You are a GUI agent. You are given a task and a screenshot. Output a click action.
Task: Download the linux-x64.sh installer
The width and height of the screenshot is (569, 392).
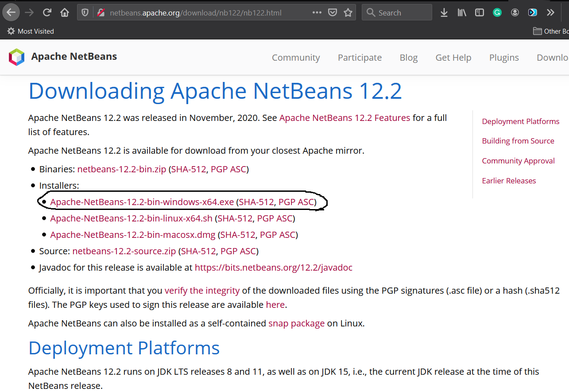tap(132, 218)
